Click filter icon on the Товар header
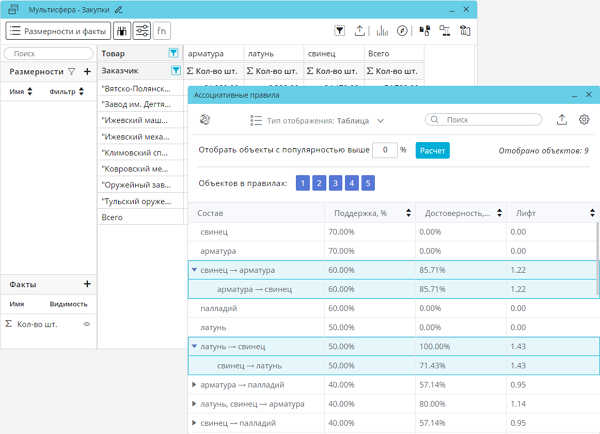Screen dimensions: 600x434 click(x=174, y=53)
